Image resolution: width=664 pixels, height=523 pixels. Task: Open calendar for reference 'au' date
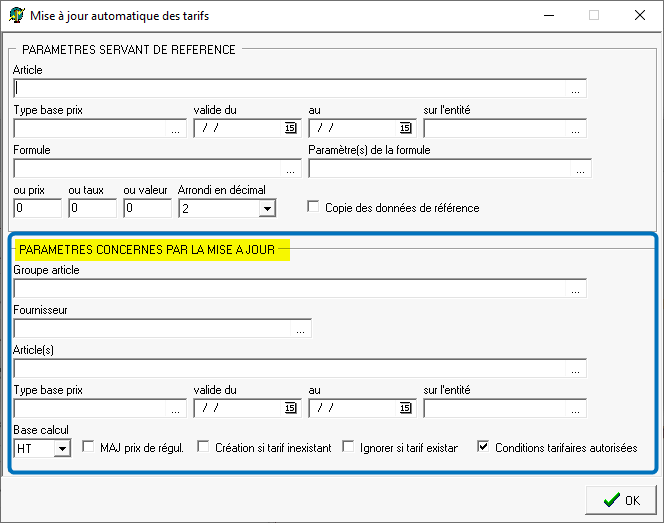tap(405, 128)
